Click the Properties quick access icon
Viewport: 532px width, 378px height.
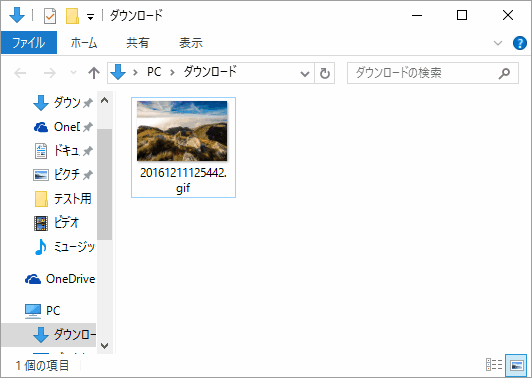[x=50, y=16]
